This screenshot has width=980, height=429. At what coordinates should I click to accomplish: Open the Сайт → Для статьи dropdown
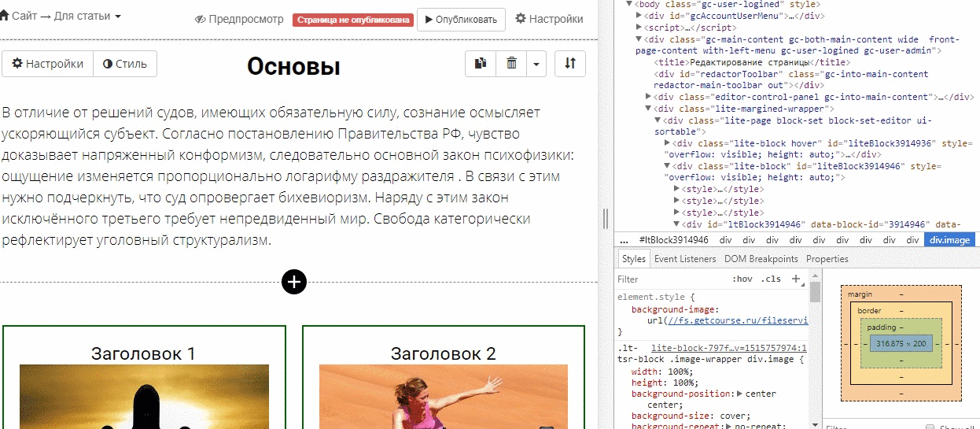click(61, 16)
